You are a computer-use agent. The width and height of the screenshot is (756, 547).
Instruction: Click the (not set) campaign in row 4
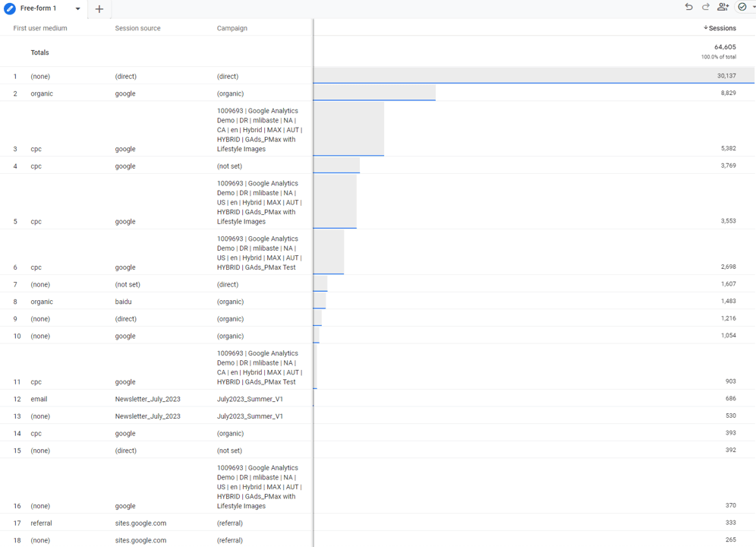pos(229,166)
